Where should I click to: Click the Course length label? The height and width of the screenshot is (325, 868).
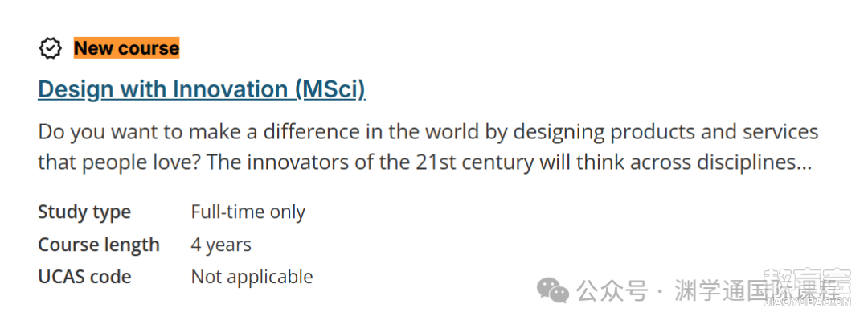tap(99, 245)
